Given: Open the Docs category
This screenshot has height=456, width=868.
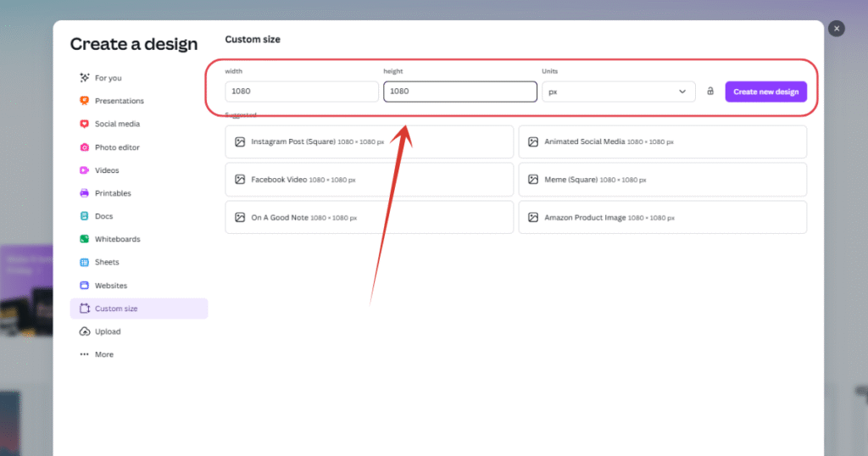Looking at the screenshot, I should click(x=103, y=216).
